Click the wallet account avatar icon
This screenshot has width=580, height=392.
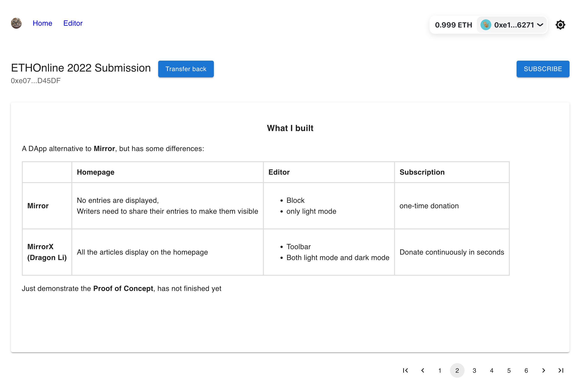(485, 25)
